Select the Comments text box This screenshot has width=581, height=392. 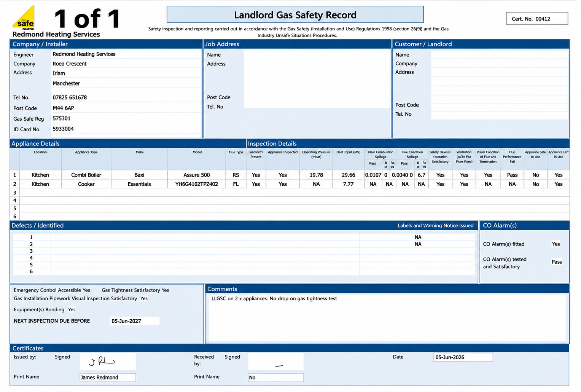pyautogui.click(x=387, y=317)
